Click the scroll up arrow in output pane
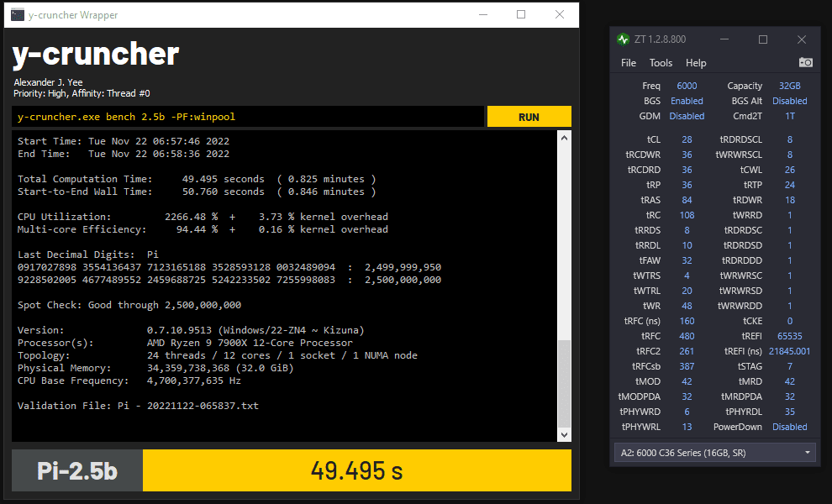 point(564,138)
